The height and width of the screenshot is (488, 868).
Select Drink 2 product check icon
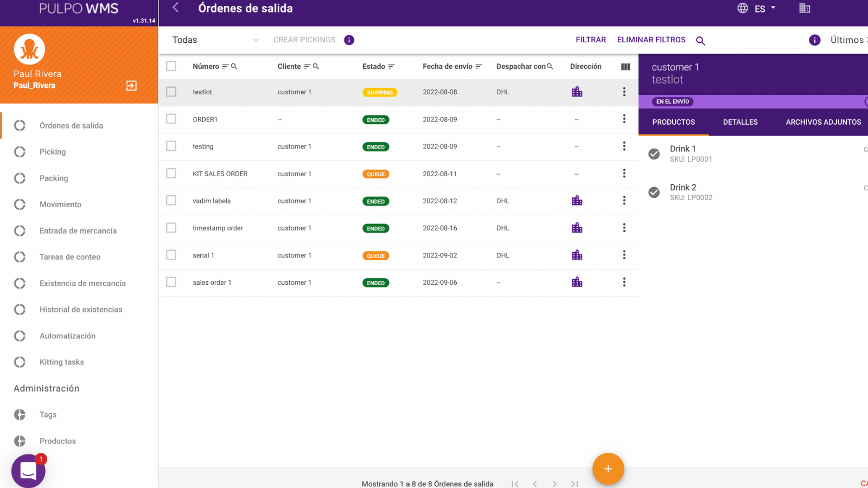pos(654,192)
